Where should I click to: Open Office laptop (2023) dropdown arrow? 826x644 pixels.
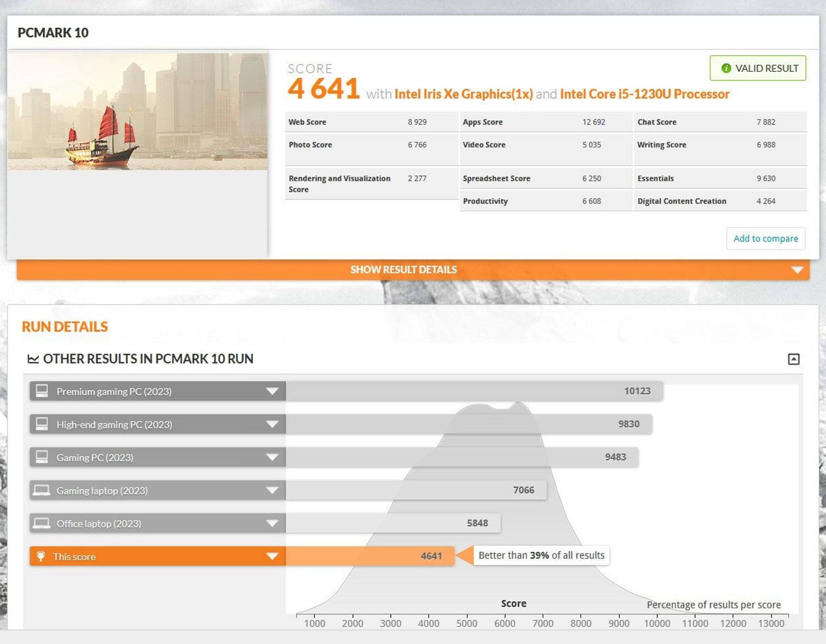272,523
